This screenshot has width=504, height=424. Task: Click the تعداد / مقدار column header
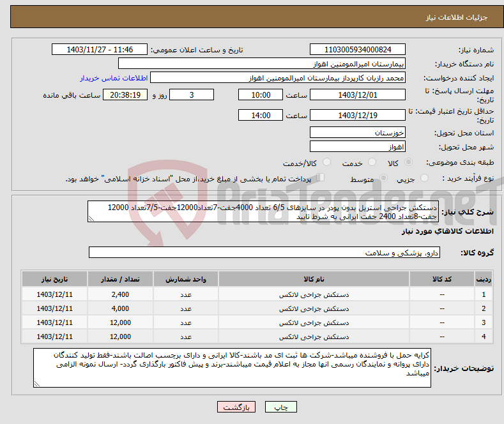(x=120, y=280)
